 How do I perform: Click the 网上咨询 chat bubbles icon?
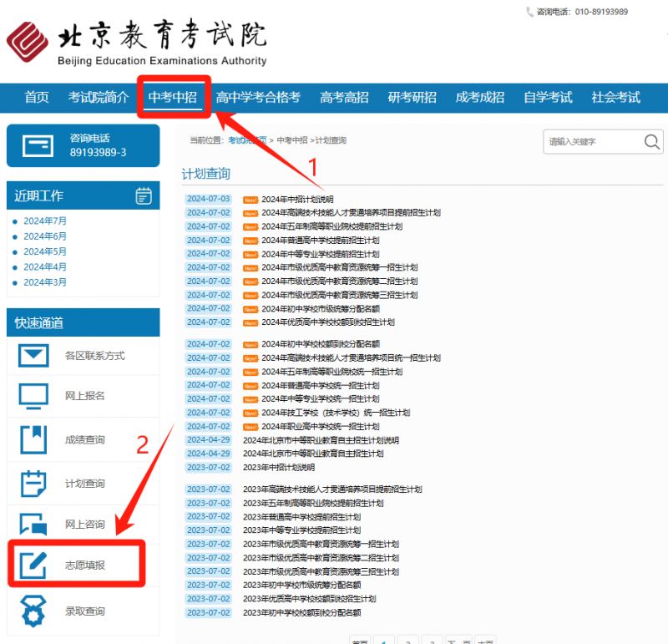point(33,524)
